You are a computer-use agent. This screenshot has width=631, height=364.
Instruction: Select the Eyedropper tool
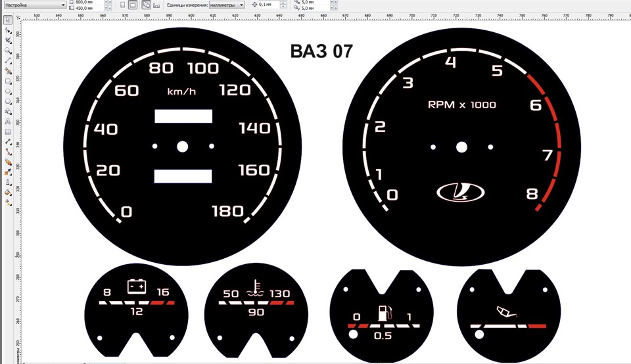pos(8,172)
